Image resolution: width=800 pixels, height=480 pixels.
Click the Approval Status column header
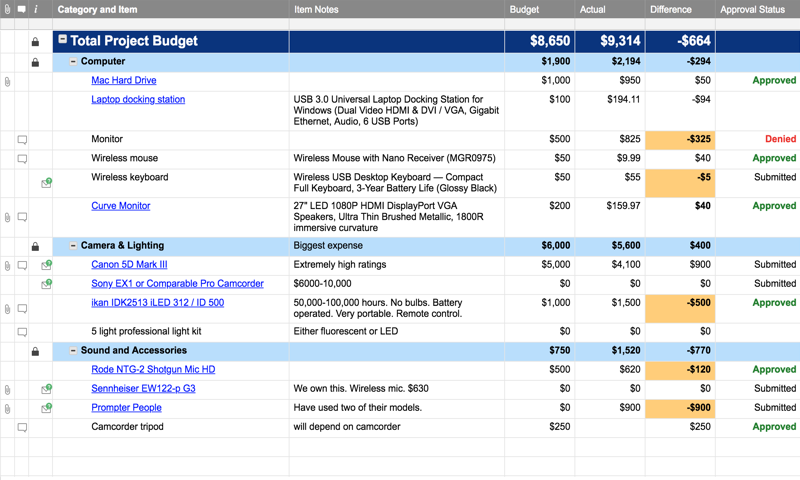click(x=752, y=9)
